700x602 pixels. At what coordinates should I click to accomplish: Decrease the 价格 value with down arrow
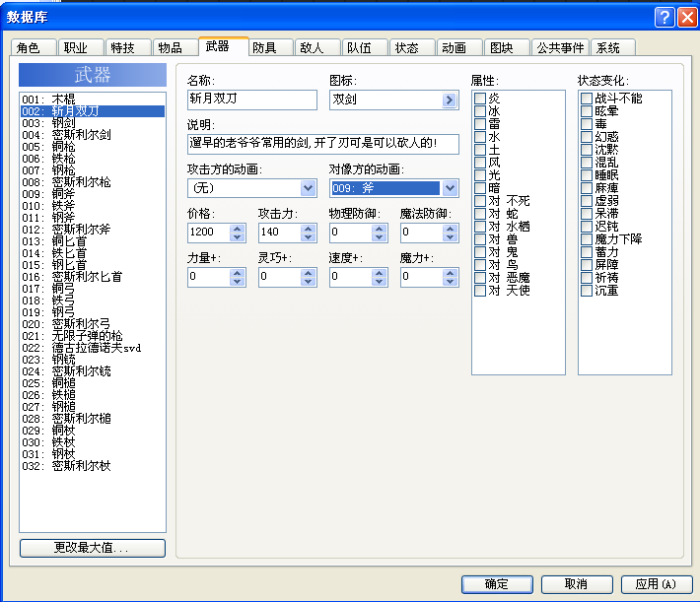point(237,237)
